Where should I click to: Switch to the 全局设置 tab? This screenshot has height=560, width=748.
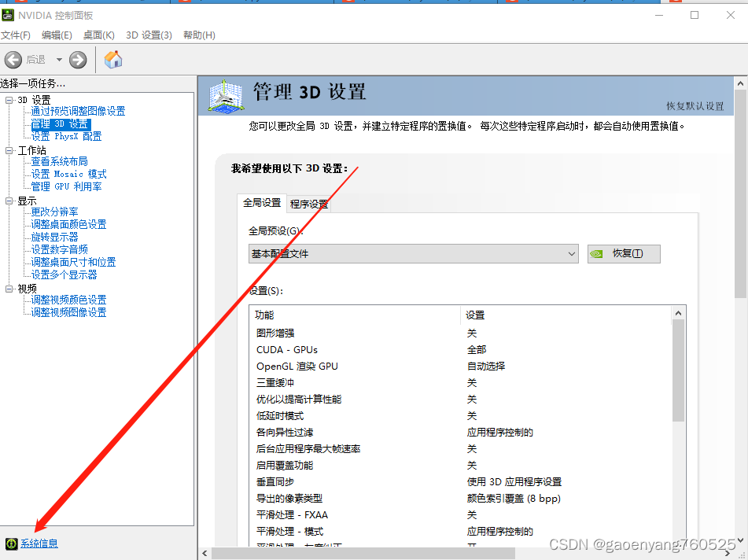[262, 203]
